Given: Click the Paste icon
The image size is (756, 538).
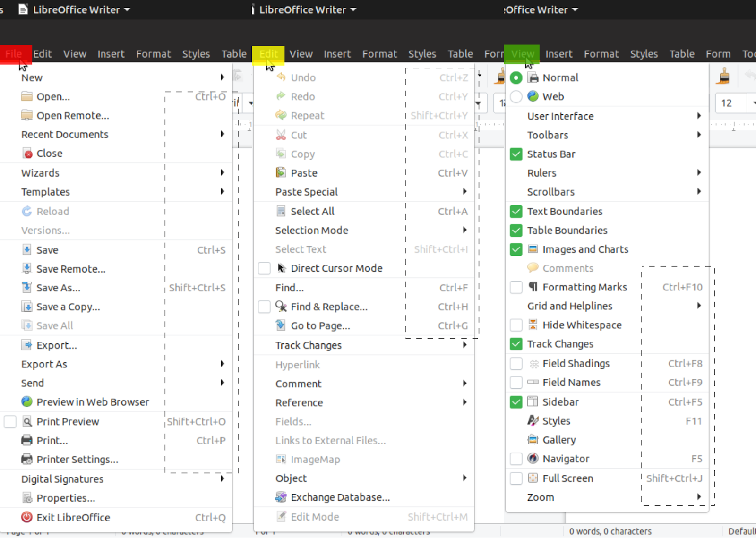Looking at the screenshot, I should 282,173.
